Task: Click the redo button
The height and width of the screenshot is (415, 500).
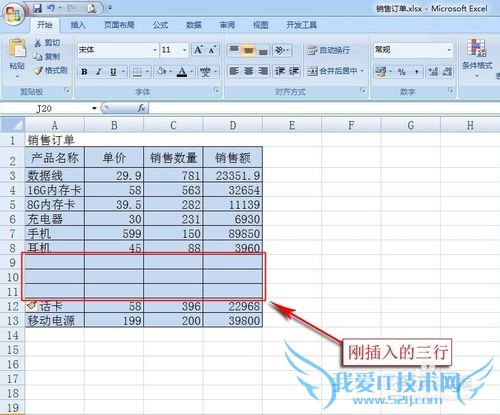Action: [71, 8]
